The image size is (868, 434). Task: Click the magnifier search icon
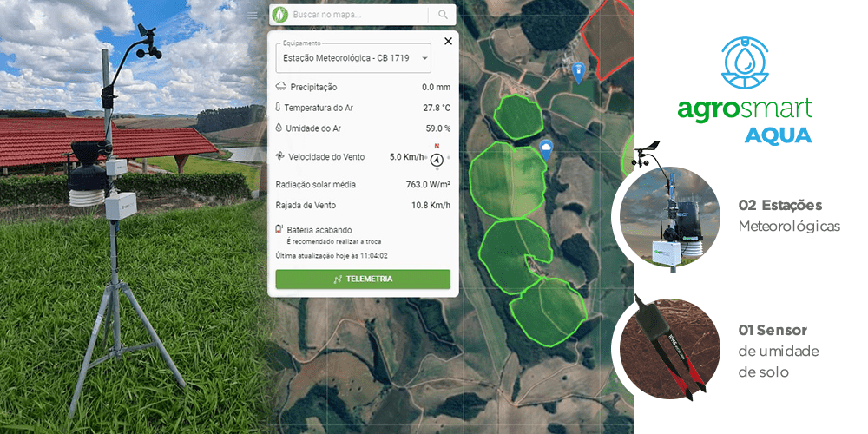pyautogui.click(x=443, y=15)
